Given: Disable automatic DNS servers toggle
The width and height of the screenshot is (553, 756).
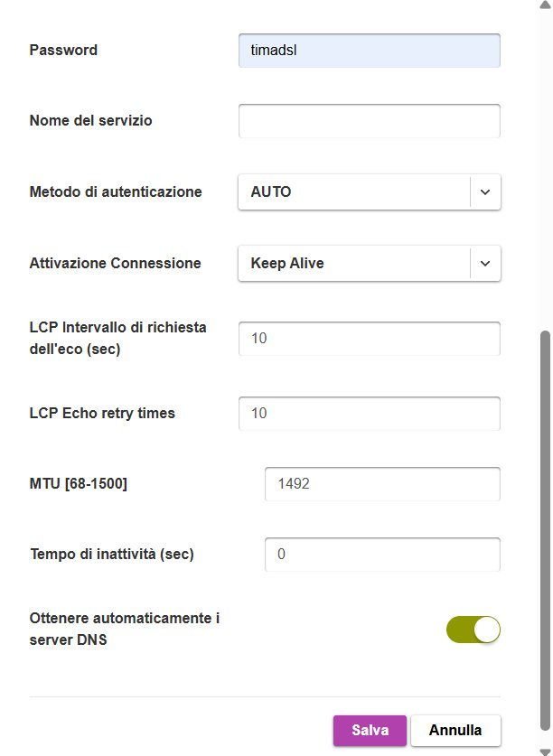Looking at the screenshot, I should [x=473, y=630].
